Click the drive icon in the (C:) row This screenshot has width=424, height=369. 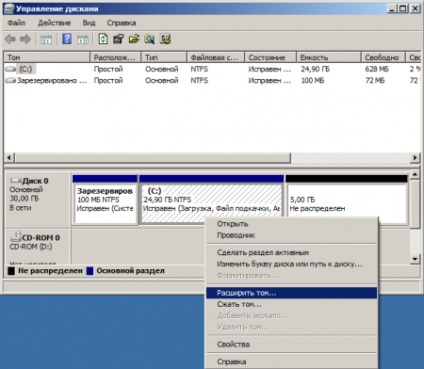11,69
